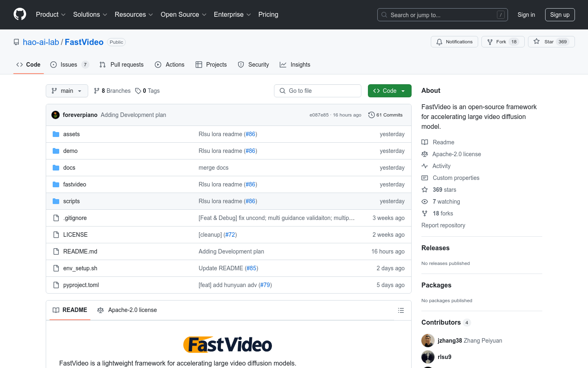
Task: Open the green Code dropdown button
Action: [x=390, y=91]
